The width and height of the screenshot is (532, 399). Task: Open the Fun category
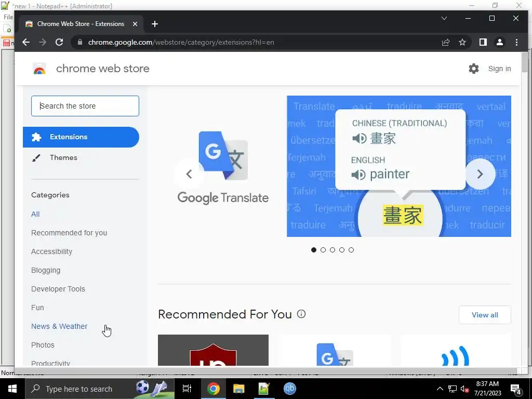pyautogui.click(x=37, y=308)
